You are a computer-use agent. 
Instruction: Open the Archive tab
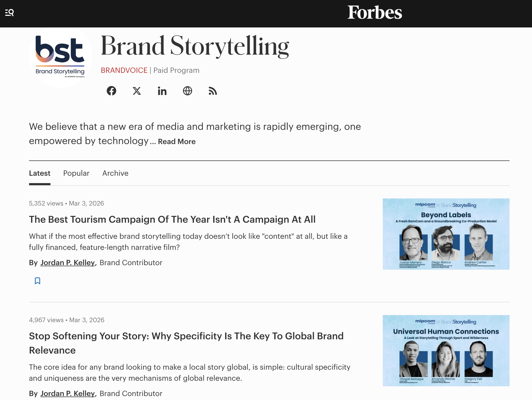(x=115, y=173)
